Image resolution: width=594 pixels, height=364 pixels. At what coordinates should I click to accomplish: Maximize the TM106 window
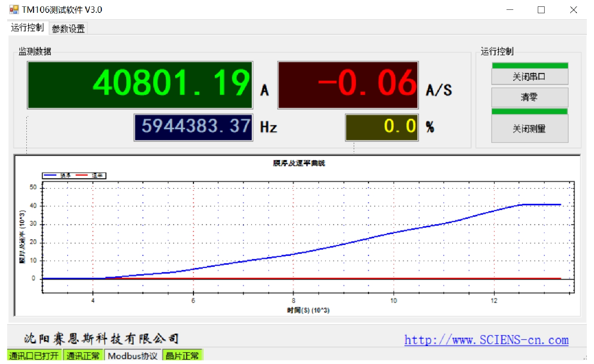coord(541,10)
